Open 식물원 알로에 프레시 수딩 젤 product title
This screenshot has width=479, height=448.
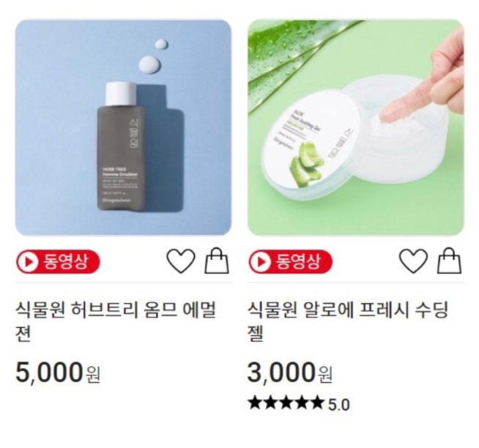348,321
